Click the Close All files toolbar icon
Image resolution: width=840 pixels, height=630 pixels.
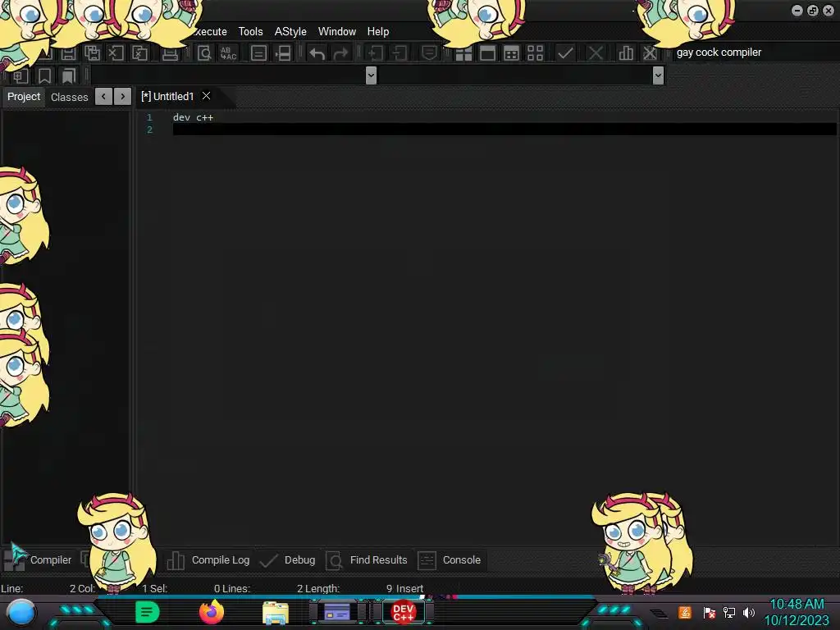[139, 53]
